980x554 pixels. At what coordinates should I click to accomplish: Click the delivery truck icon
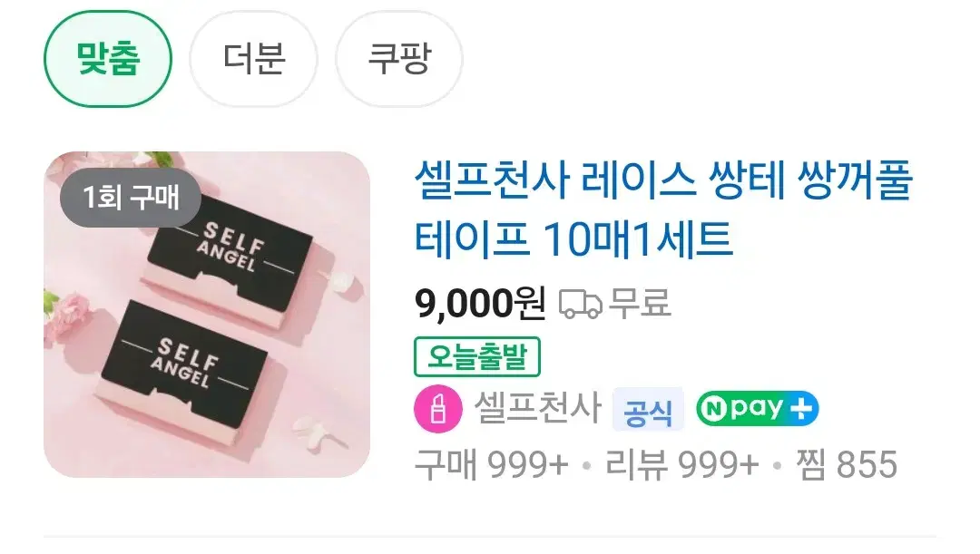(x=580, y=304)
